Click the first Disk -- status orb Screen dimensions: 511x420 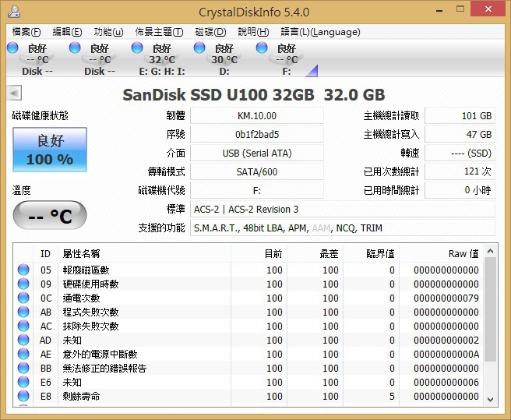tap(12, 48)
